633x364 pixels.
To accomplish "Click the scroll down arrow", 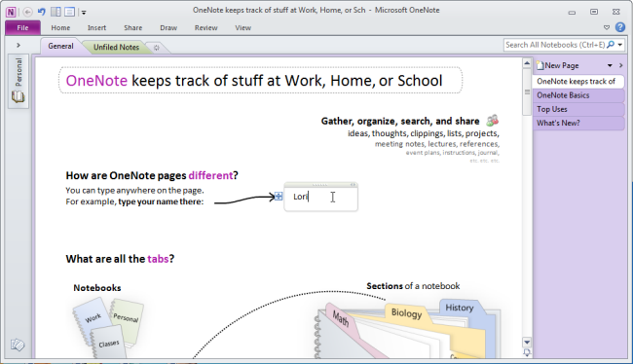I will (x=527, y=343).
